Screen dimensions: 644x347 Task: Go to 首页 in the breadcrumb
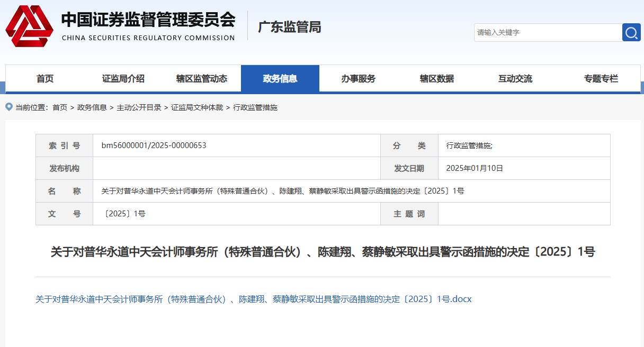click(x=60, y=107)
